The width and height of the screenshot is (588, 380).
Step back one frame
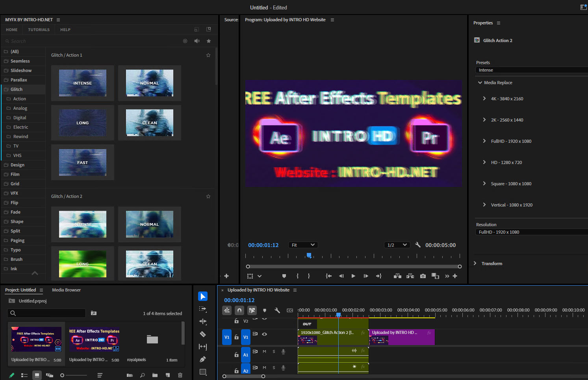[341, 276]
